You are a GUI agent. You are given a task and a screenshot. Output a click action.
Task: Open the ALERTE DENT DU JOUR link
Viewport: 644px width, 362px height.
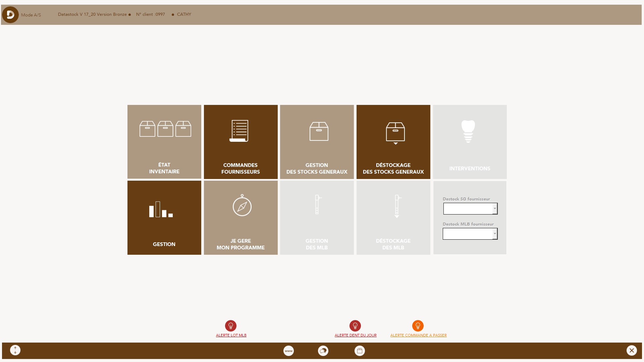pyautogui.click(x=356, y=335)
